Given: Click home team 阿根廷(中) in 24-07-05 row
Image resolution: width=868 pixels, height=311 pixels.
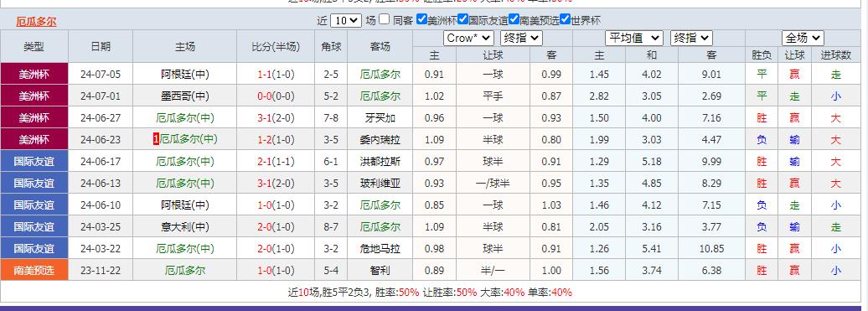Looking at the screenshot, I should (x=185, y=74).
